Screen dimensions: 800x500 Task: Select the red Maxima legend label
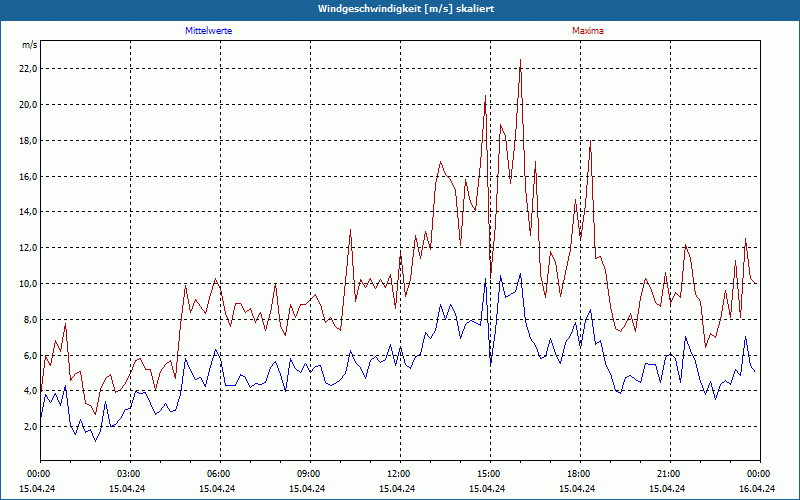588,31
